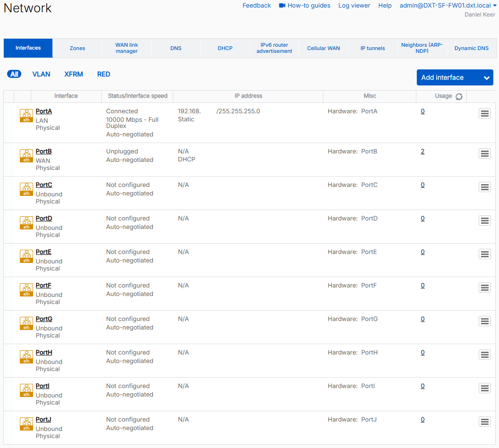Open the hamburger menu for PortJ
Screen dimensions: 499x448
point(485,422)
